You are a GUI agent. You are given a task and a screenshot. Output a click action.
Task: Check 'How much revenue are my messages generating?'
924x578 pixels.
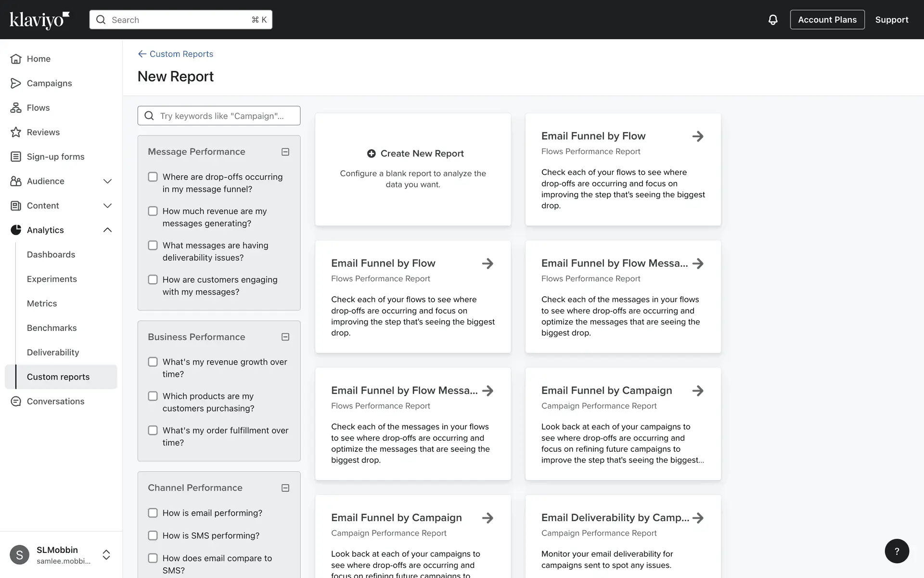click(153, 211)
